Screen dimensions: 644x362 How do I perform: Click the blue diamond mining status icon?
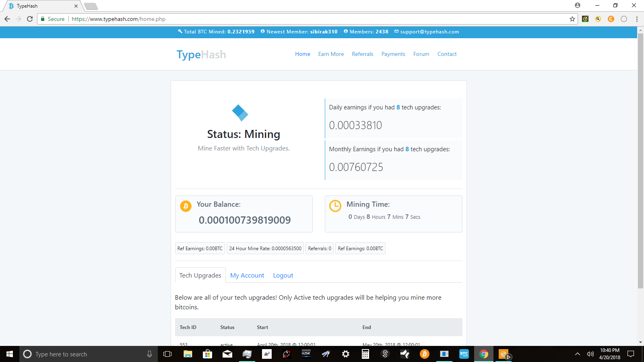[x=240, y=113]
